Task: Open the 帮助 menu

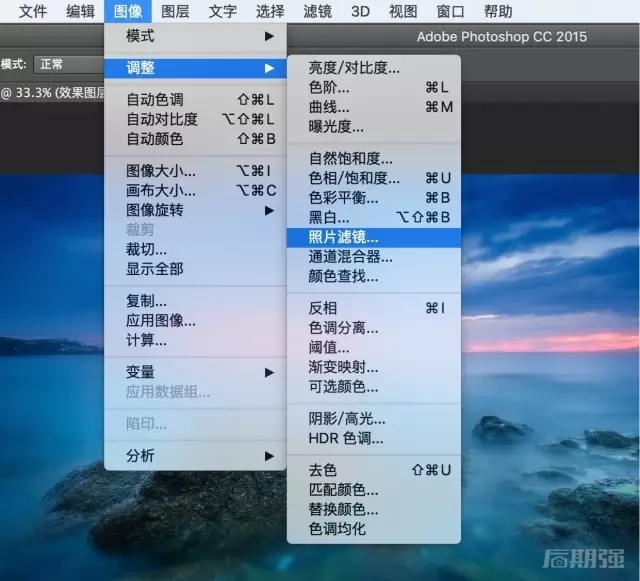Action: click(x=498, y=11)
